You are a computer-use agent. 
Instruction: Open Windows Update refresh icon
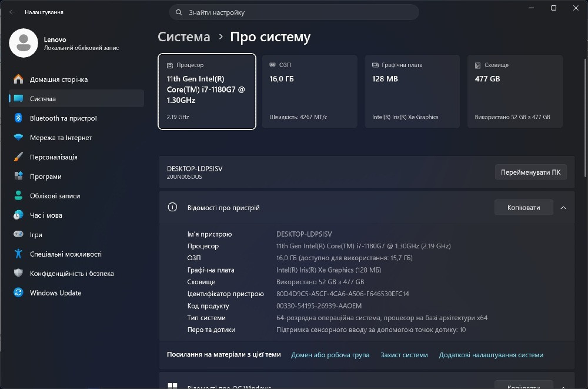18,292
